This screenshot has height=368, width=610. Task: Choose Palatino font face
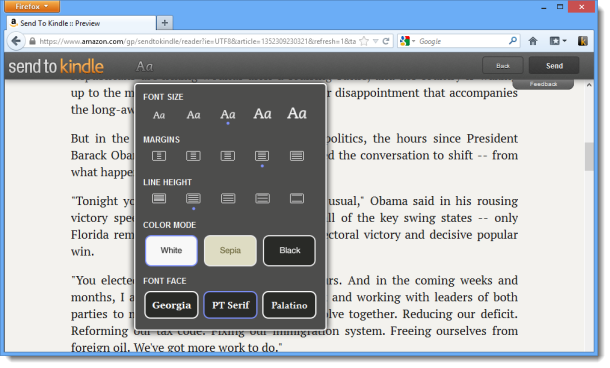coord(289,305)
